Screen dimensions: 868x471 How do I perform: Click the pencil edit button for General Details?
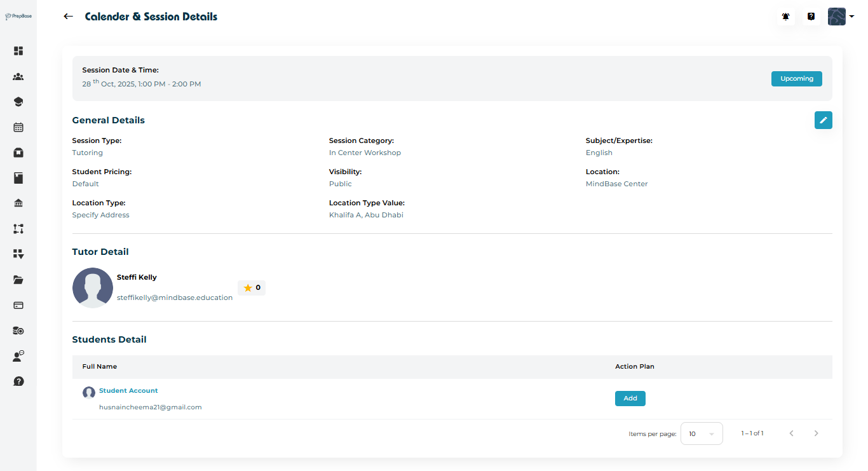tap(823, 120)
